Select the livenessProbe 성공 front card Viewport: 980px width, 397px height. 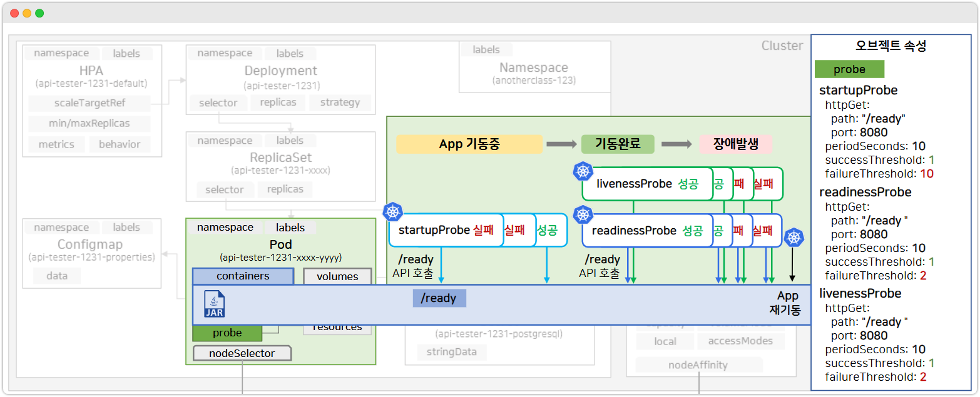(x=647, y=184)
